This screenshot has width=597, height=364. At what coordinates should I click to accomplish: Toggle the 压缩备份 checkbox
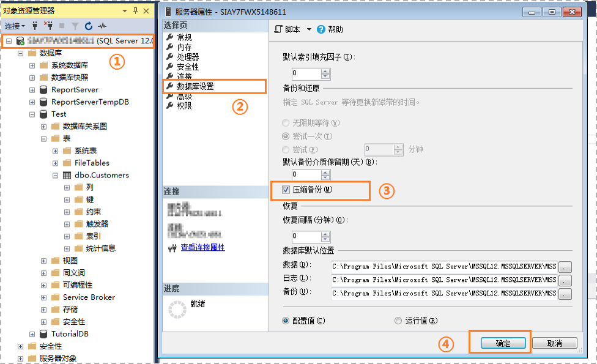coord(286,190)
